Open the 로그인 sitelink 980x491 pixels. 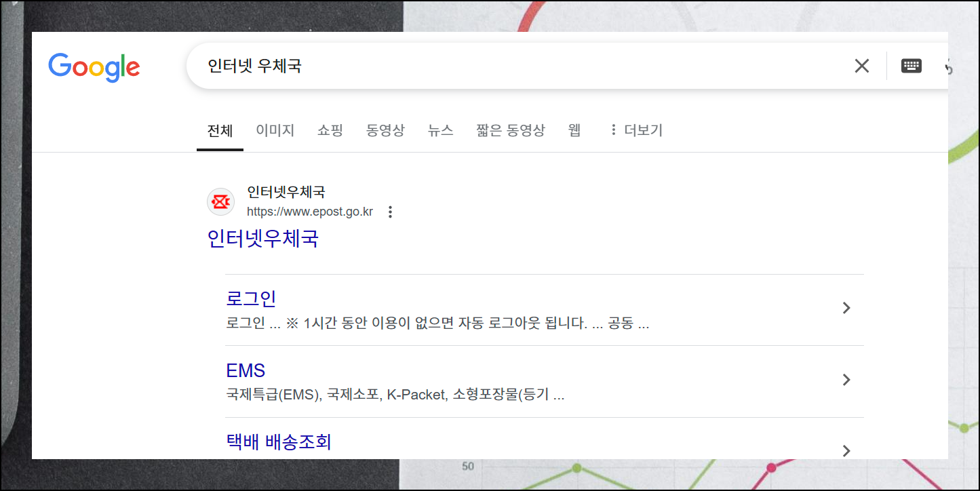[x=251, y=298]
